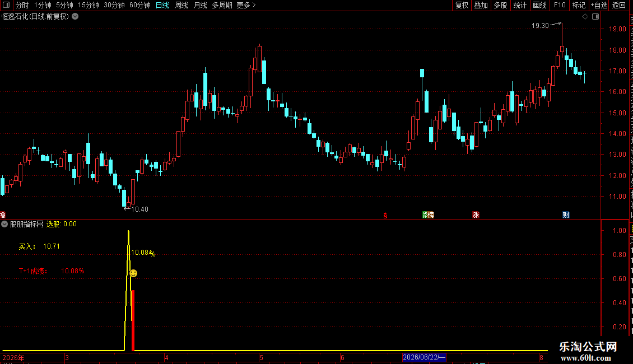This screenshot has width=633, height=364.
Task: Click the 2026年 label on time axis
Action: [13, 357]
